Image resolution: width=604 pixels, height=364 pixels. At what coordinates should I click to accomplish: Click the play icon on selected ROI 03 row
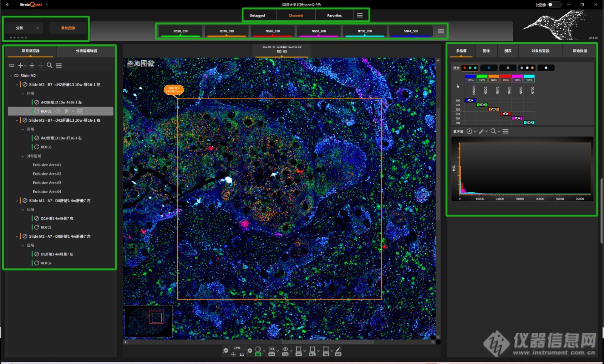67,111
